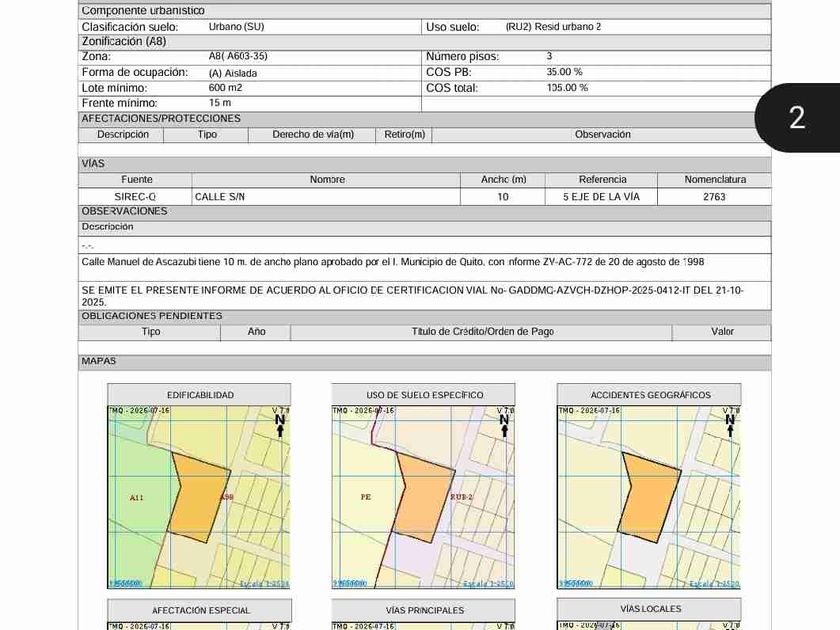Select the zone value 'A8( A603-35)'
Screen dimensions: 840x630
[238, 56]
